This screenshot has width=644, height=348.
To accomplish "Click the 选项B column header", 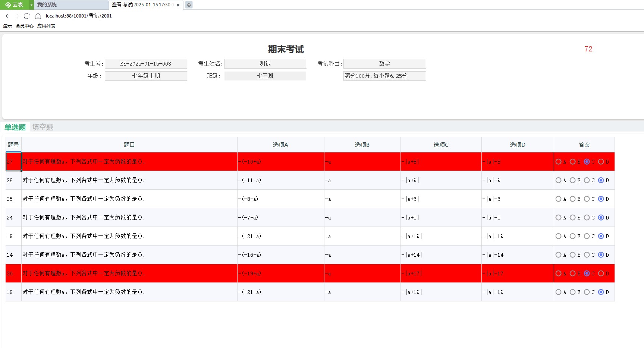I will 362,145.
